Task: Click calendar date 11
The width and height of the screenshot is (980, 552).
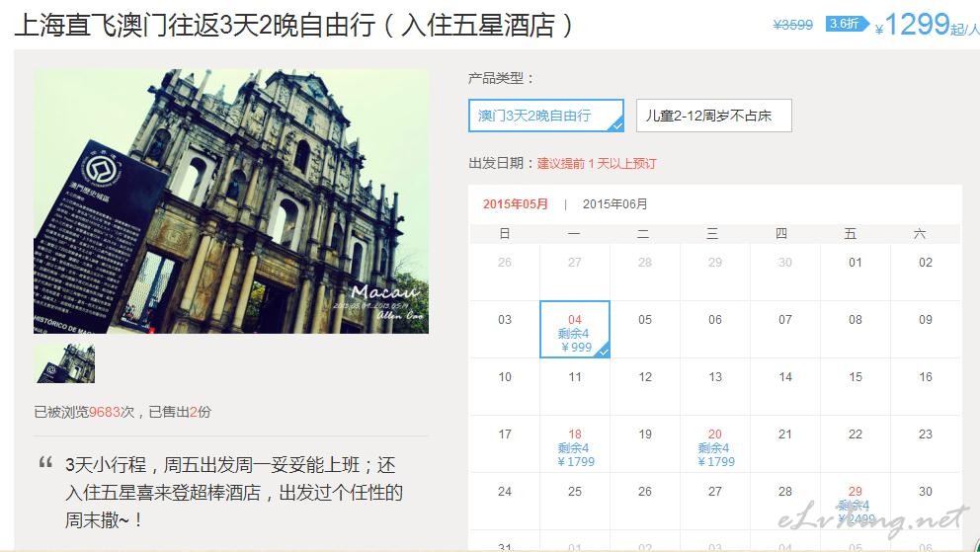Action: click(575, 377)
